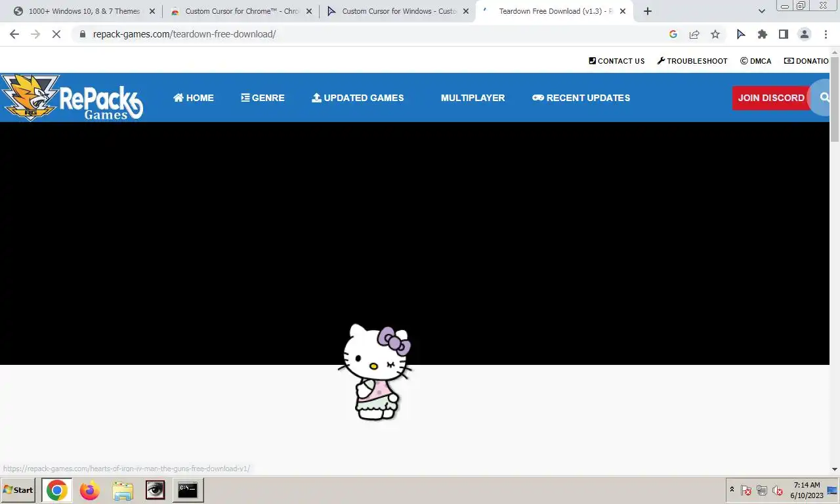This screenshot has width=840, height=504.
Task: Open a new tab
Action: [648, 11]
